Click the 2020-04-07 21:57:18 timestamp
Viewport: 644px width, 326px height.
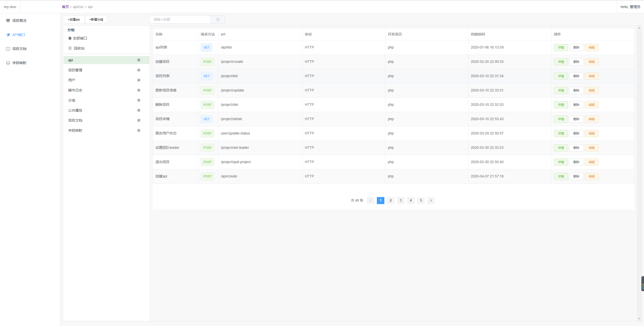pos(487,176)
